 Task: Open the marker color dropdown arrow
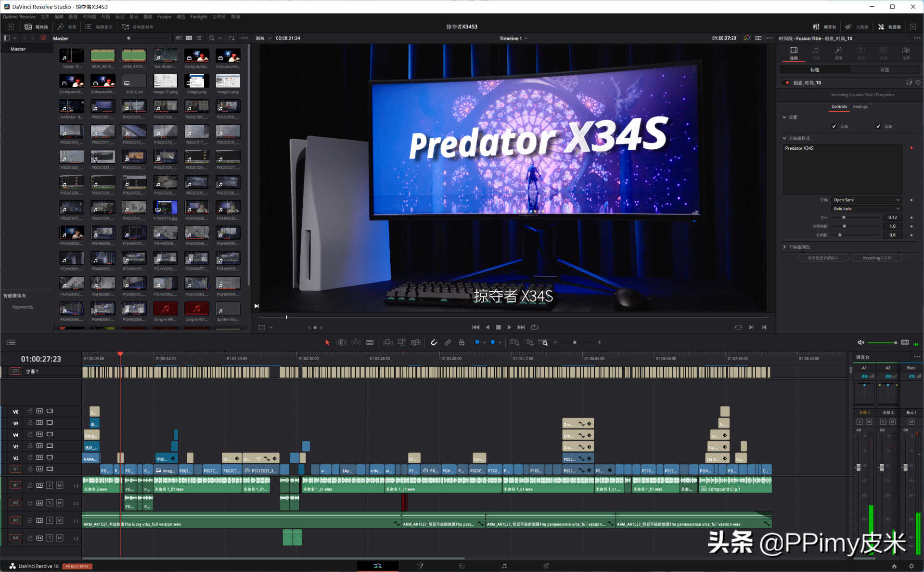[x=500, y=342]
